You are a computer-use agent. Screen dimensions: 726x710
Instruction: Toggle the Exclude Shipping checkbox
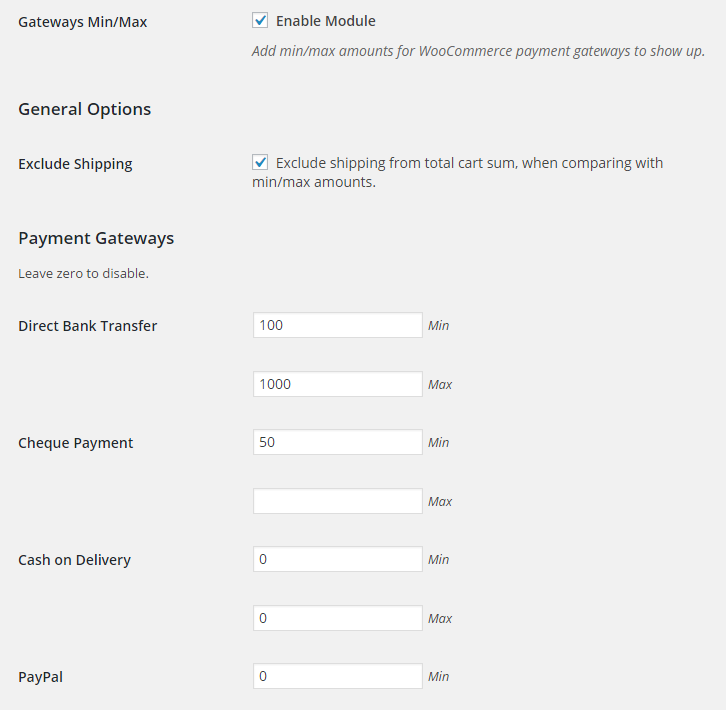pos(260,163)
